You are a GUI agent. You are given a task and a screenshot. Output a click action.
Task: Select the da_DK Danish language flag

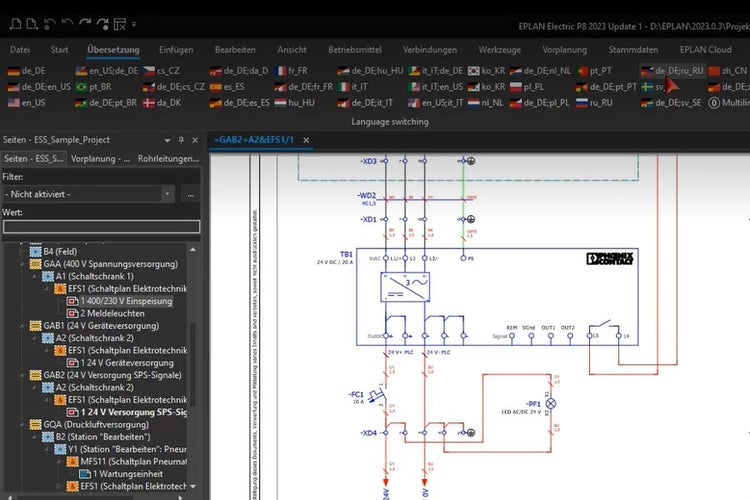point(160,102)
